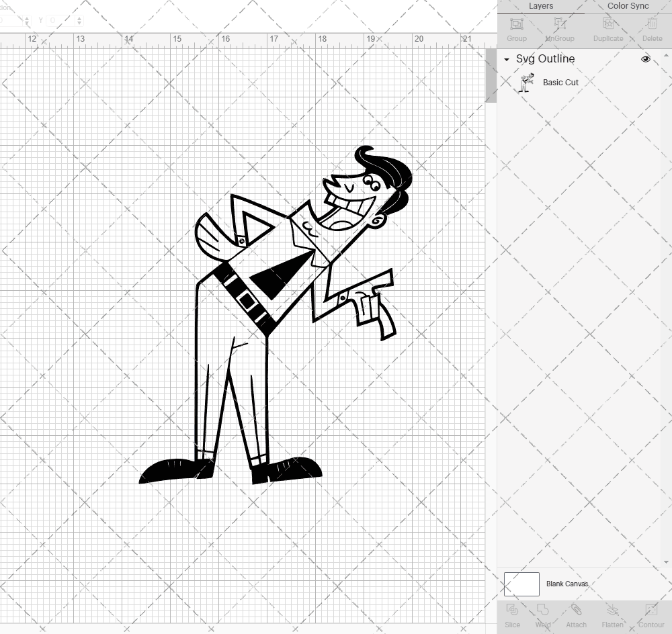Select the Svg Outline layer name
The height and width of the screenshot is (634, 672).
coord(545,58)
